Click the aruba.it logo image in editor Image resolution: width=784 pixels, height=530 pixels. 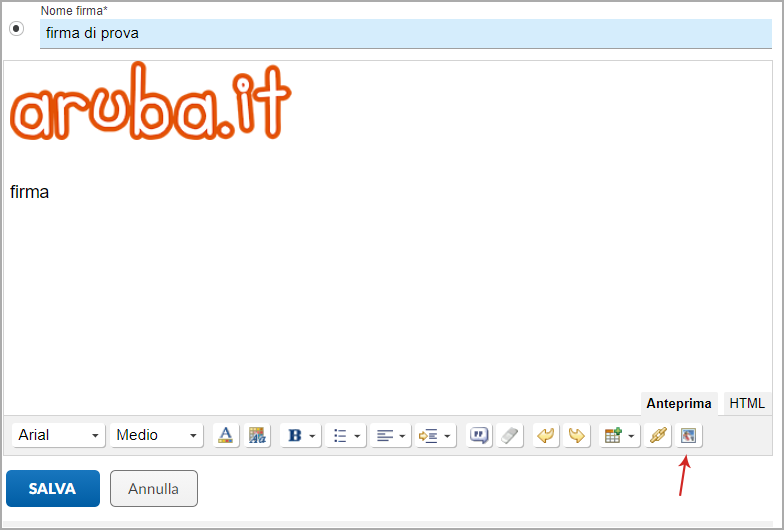coord(150,102)
